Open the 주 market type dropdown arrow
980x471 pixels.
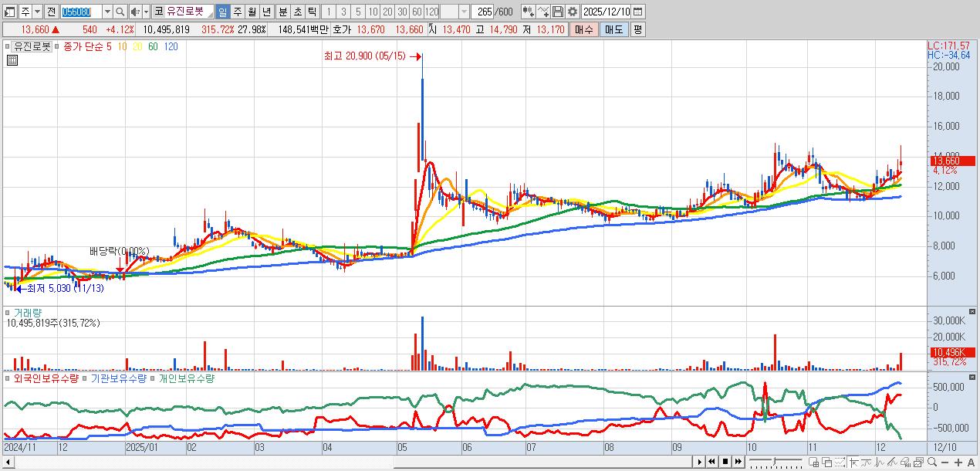[x=37, y=12]
